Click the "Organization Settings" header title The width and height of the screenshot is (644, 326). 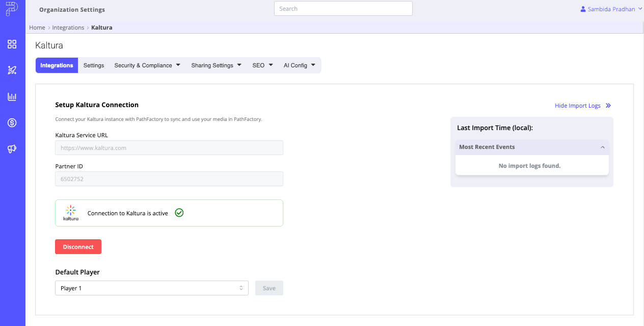click(x=72, y=10)
